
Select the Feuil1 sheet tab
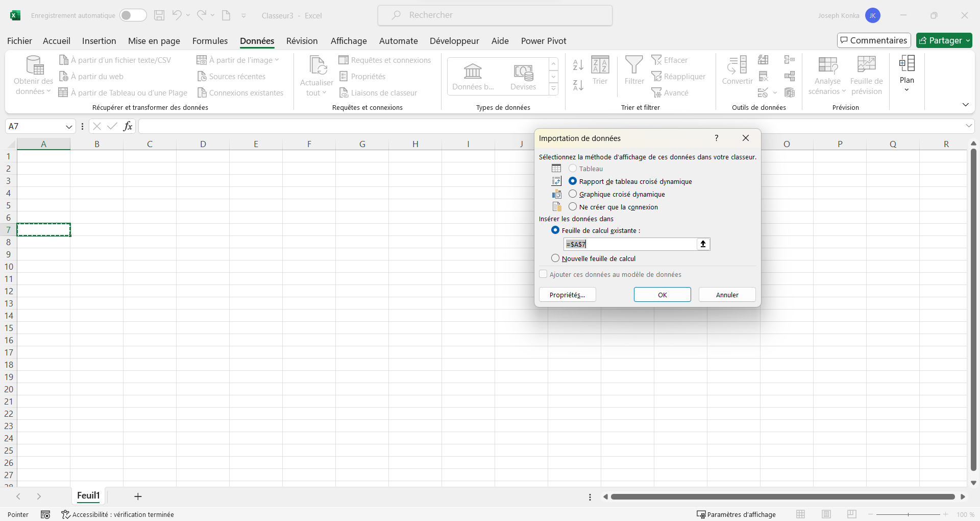tap(88, 495)
